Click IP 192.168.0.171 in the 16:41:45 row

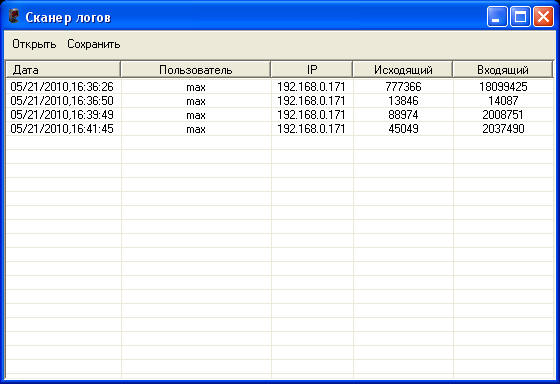point(311,129)
